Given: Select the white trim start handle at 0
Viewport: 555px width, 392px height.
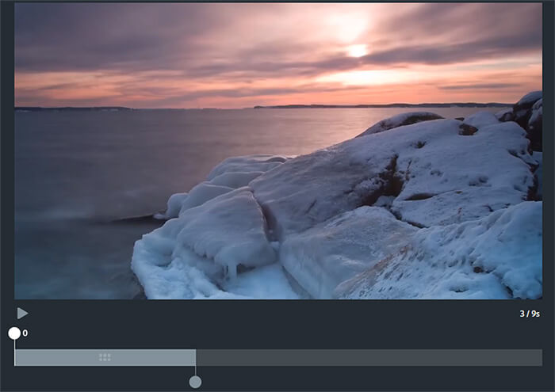Looking at the screenshot, I should coord(14,333).
